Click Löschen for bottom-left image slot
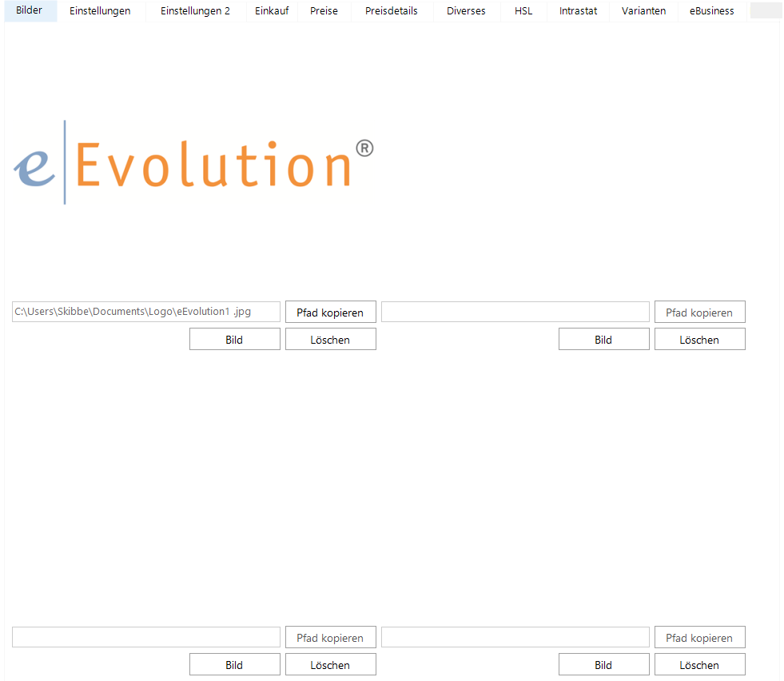Viewport: 784px width, 681px height. click(x=331, y=664)
